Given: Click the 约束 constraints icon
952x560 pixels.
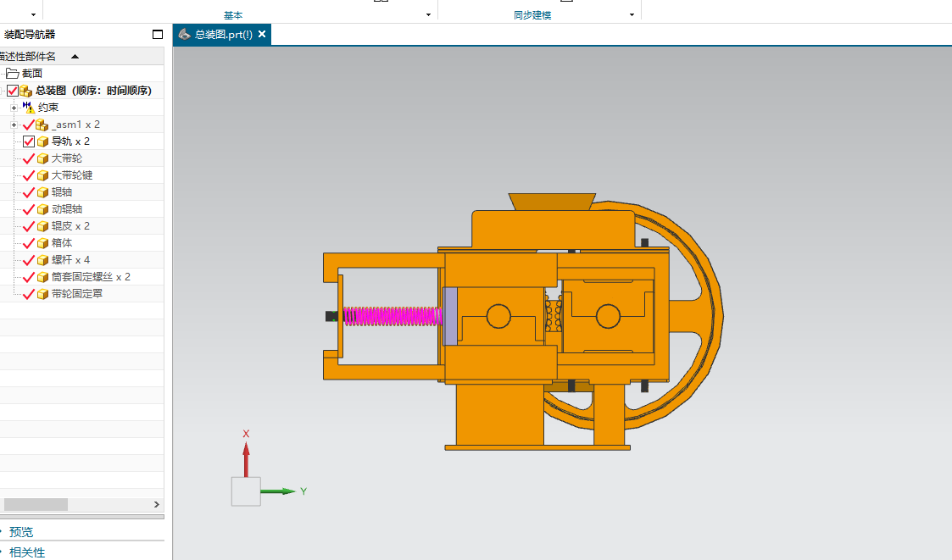Looking at the screenshot, I should pyautogui.click(x=29, y=108).
